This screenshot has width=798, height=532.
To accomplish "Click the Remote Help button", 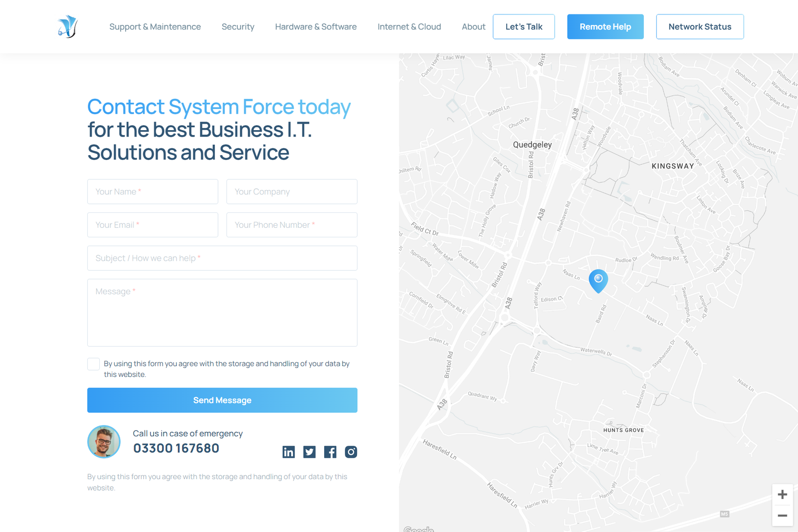I will tap(605, 26).
